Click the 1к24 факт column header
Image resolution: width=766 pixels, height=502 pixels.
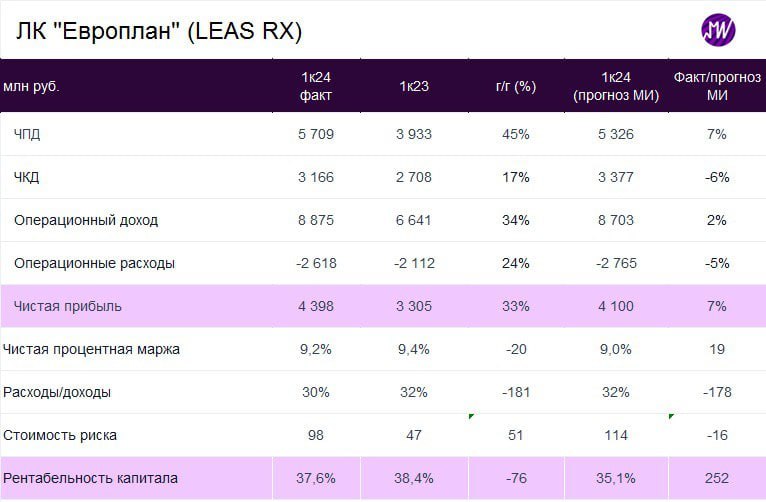point(316,86)
